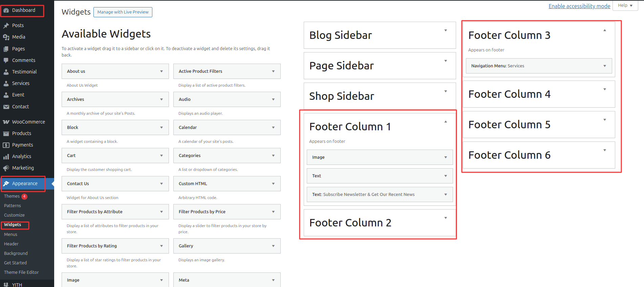
Task: Click the Appearance brush icon
Action: (x=6, y=183)
